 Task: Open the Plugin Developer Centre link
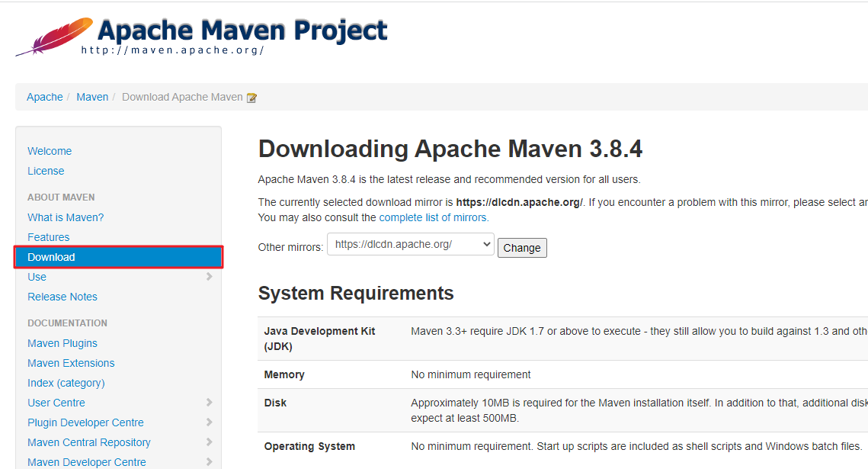pyautogui.click(x=86, y=422)
